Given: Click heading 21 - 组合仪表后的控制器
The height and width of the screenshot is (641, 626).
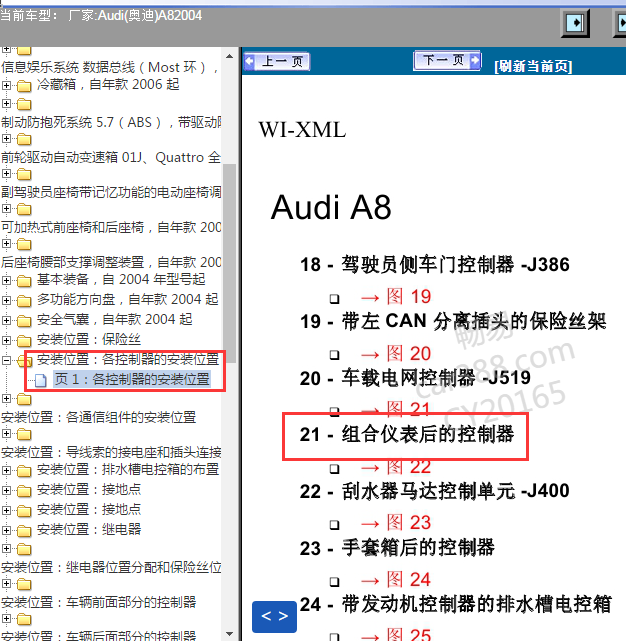Looking at the screenshot, I should click(407, 434).
